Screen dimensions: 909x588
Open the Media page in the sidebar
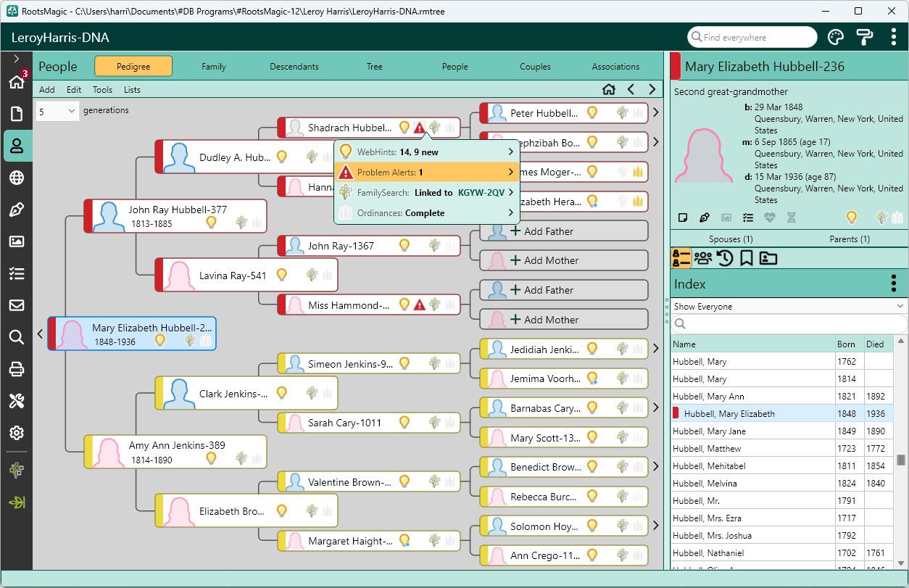click(x=17, y=241)
